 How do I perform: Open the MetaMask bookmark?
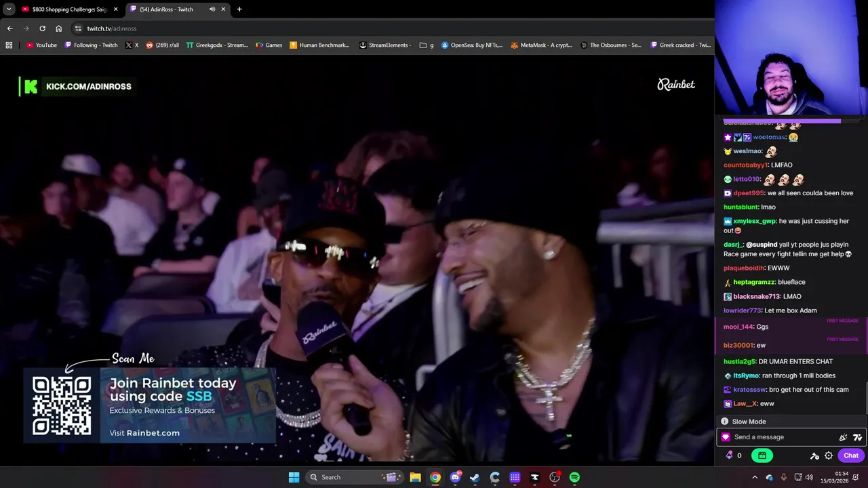click(541, 45)
